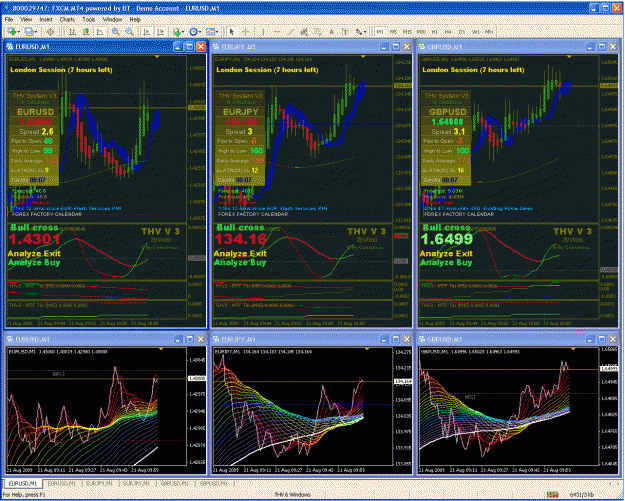The image size is (625, 501).
Task: Click the Templates icon
Action: coord(210,32)
